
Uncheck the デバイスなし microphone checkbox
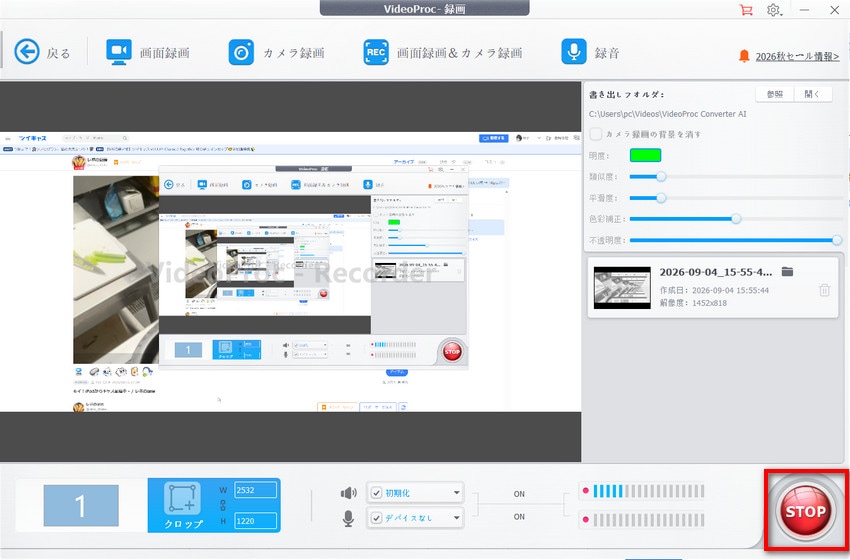click(376, 518)
